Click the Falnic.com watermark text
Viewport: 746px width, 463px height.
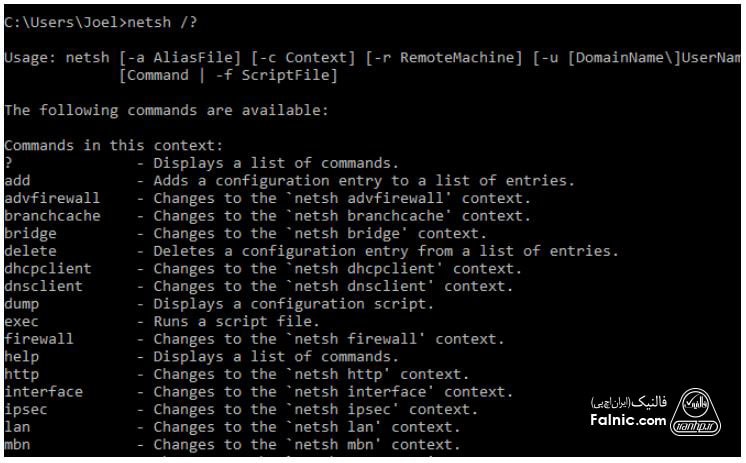[x=628, y=420]
